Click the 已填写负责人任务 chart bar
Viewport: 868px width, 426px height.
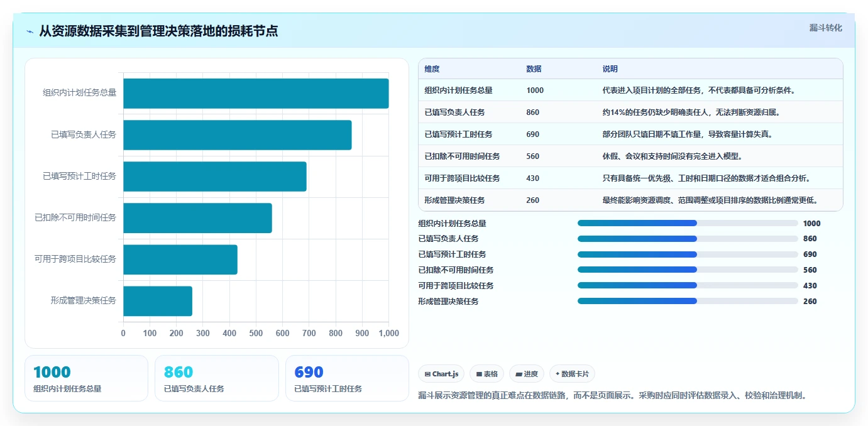(237, 134)
